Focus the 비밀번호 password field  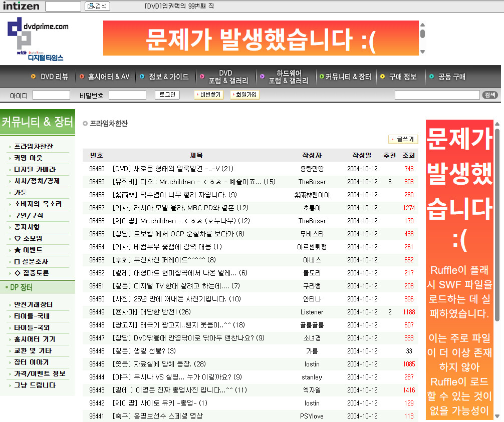coord(127,95)
